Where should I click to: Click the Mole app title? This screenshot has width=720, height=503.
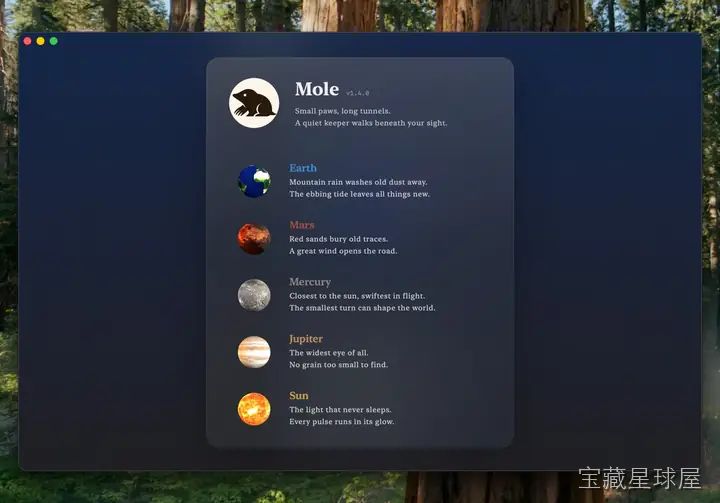[x=317, y=89]
